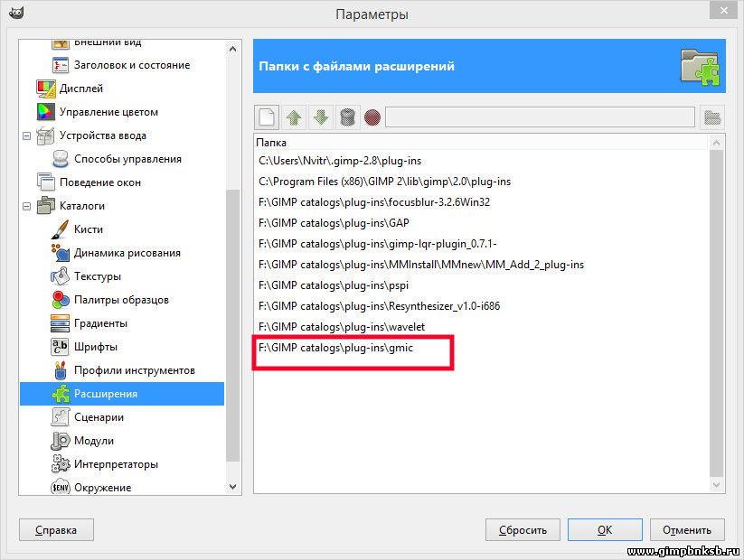
Task: Click settings tree scrollbar down arrow
Action: click(232, 487)
